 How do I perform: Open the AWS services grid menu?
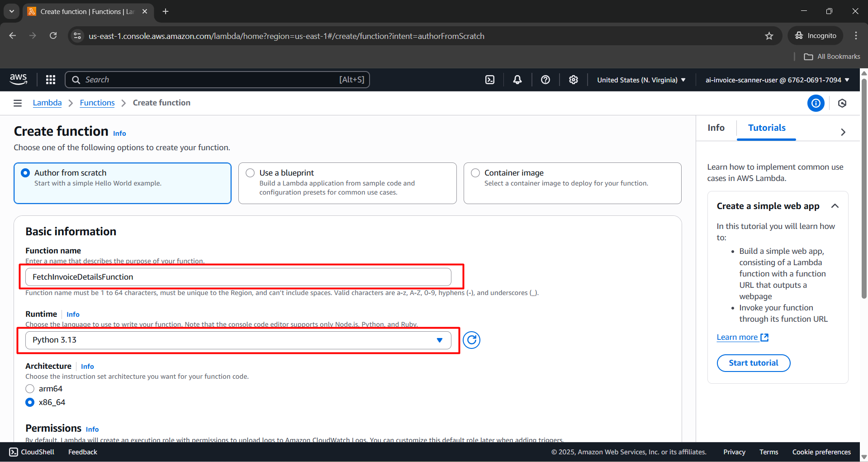click(x=50, y=80)
